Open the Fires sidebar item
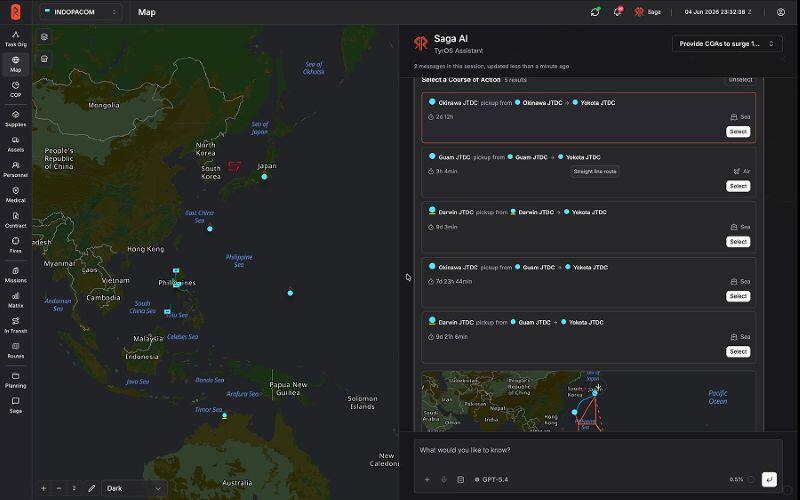The height and width of the screenshot is (500, 800). pos(15,245)
